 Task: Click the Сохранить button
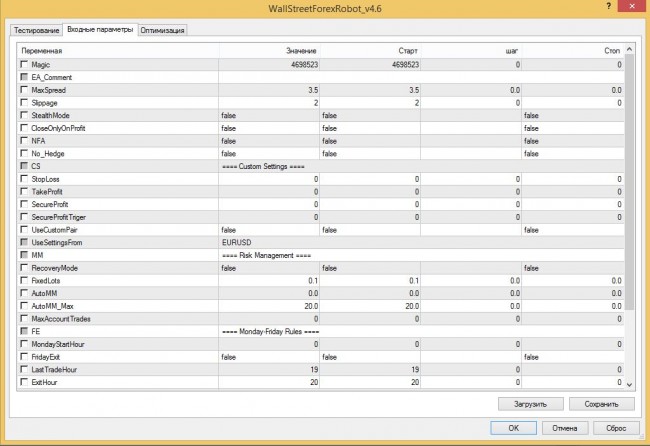point(601,404)
